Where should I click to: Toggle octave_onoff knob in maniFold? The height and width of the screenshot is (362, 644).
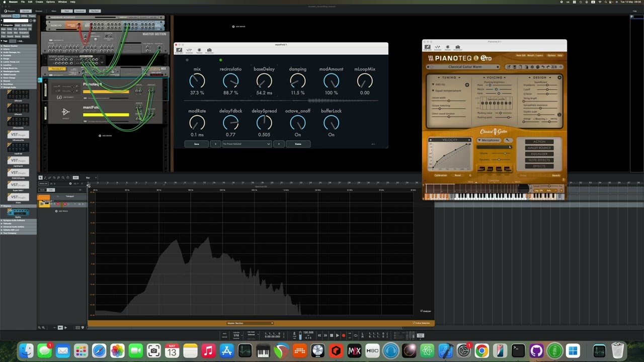click(298, 122)
